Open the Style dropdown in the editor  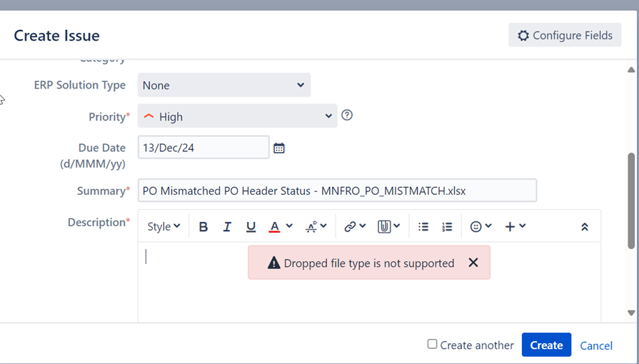click(x=163, y=226)
